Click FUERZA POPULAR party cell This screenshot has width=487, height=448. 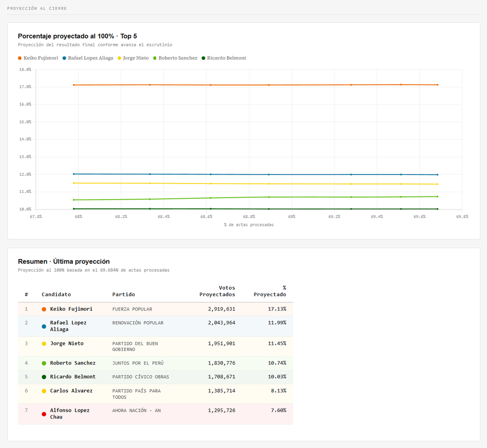click(132, 309)
